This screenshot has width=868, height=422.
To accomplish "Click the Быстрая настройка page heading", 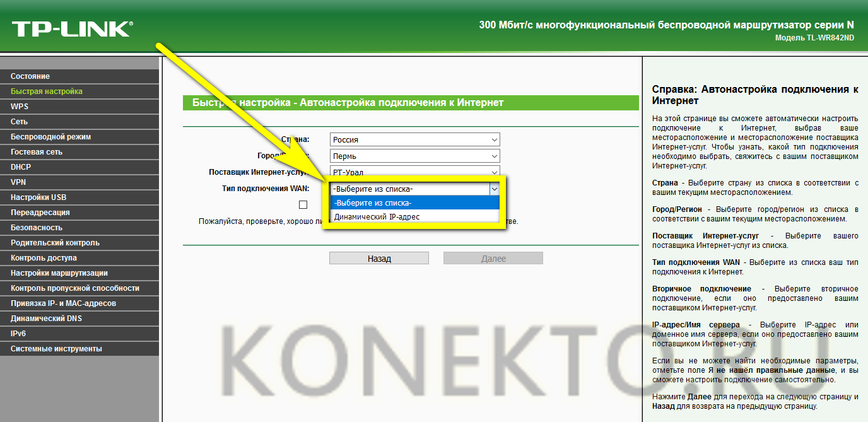I will click(x=348, y=103).
